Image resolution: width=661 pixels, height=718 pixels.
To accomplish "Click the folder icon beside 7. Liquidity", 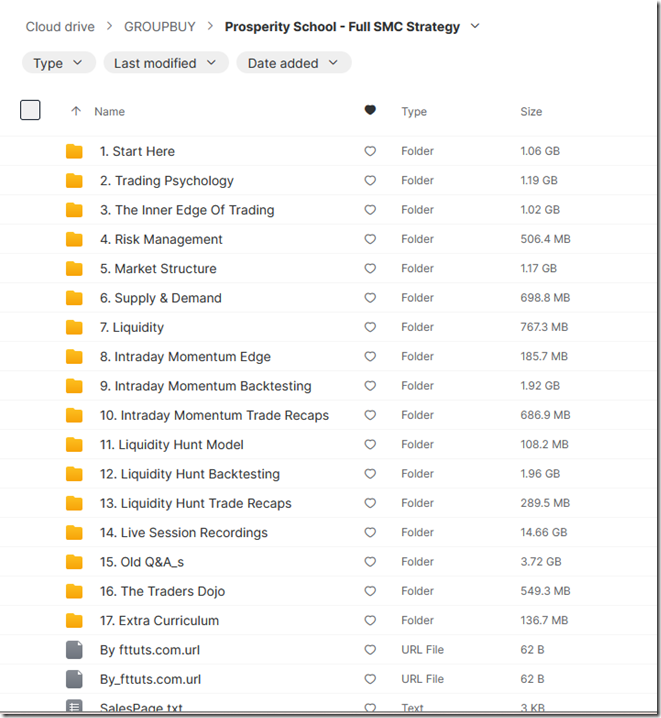I will click(x=74, y=327).
